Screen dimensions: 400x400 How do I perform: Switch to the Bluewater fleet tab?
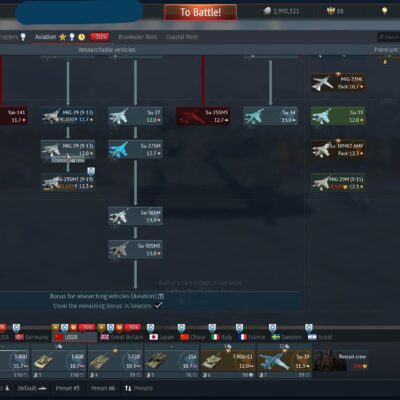138,37
